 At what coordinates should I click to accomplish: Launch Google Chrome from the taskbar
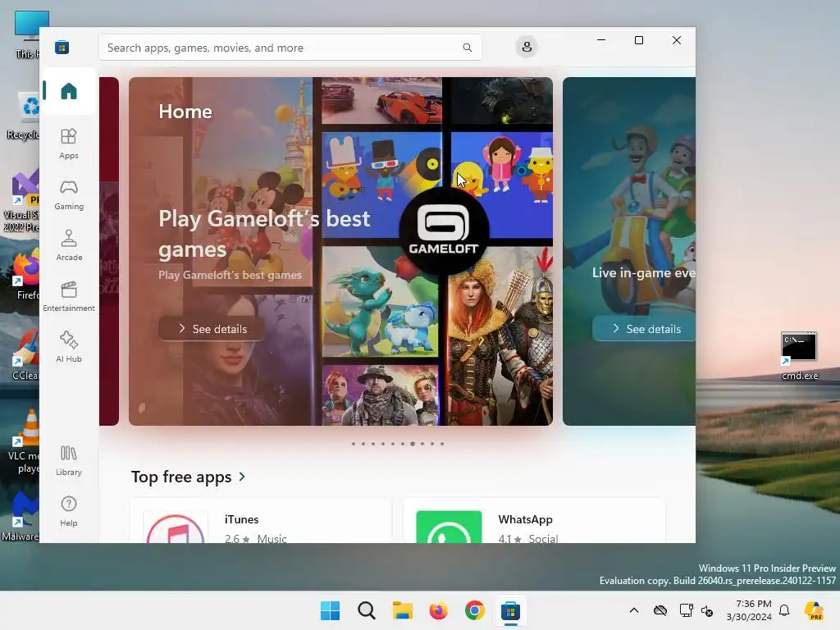(475, 610)
